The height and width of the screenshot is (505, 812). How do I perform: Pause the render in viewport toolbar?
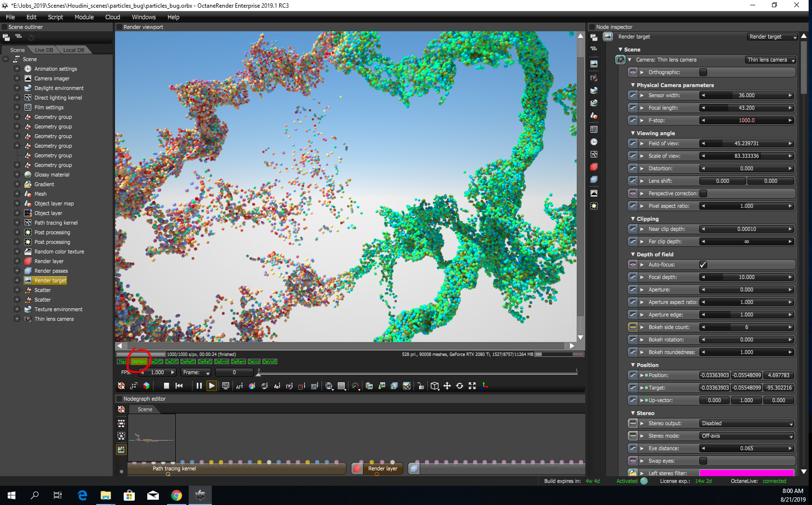199,386
